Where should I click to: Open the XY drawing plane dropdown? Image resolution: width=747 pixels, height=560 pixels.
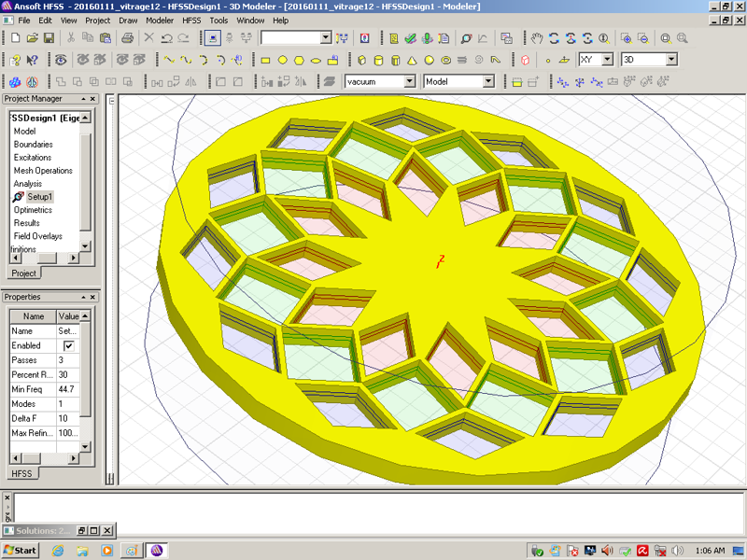point(607,60)
